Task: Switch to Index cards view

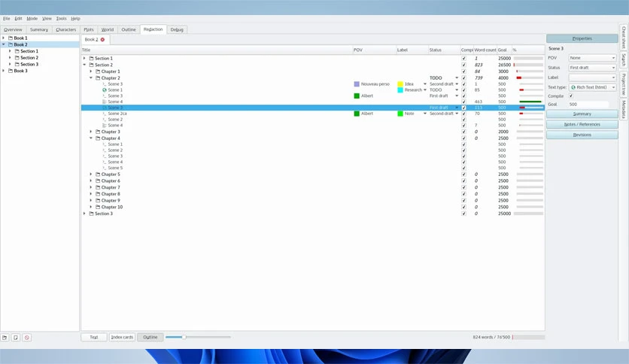Action: pos(122,337)
